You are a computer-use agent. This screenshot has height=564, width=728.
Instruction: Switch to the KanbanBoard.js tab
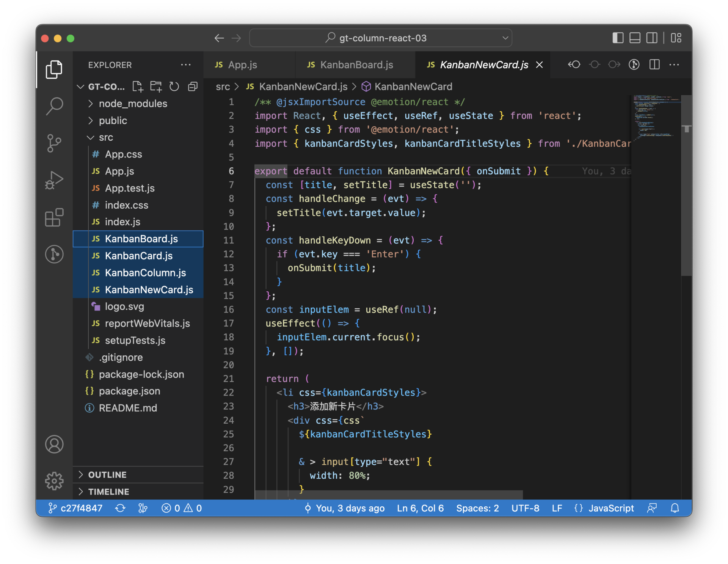pos(355,65)
